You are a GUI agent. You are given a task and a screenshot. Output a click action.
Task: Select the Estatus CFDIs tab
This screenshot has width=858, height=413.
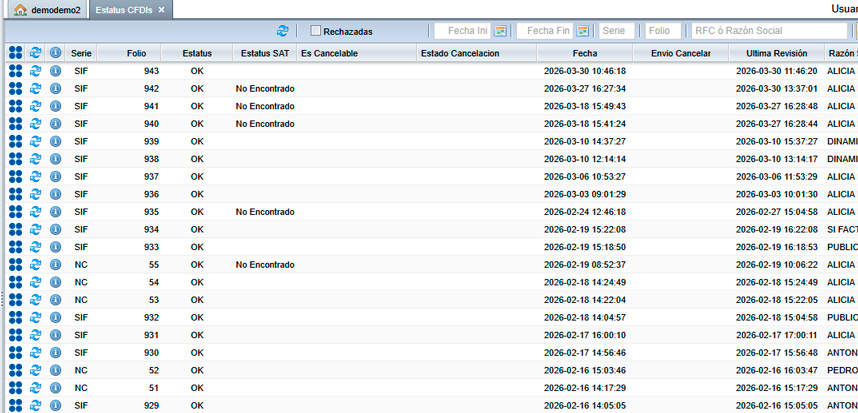click(124, 9)
